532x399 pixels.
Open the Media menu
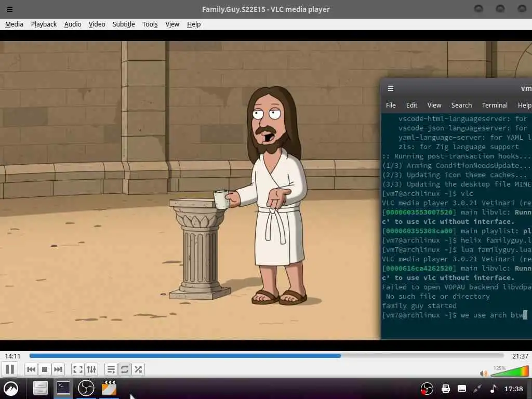pos(14,24)
